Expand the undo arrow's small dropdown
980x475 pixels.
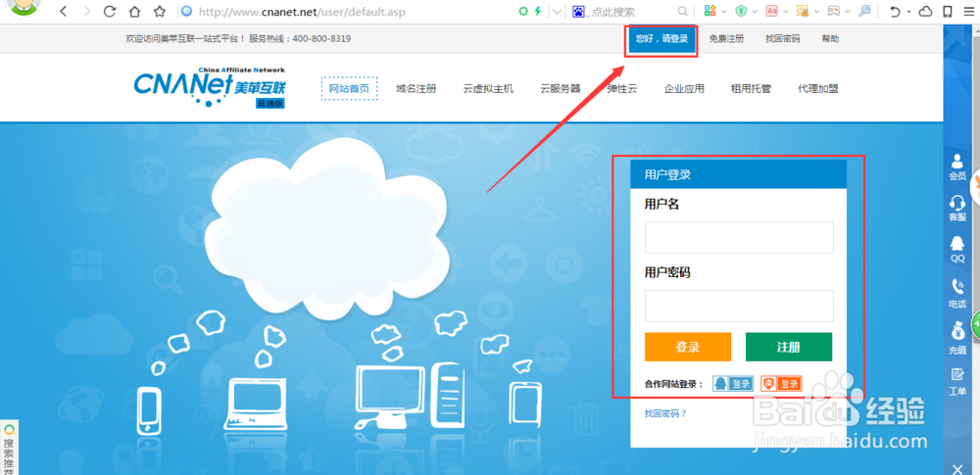[x=908, y=12]
